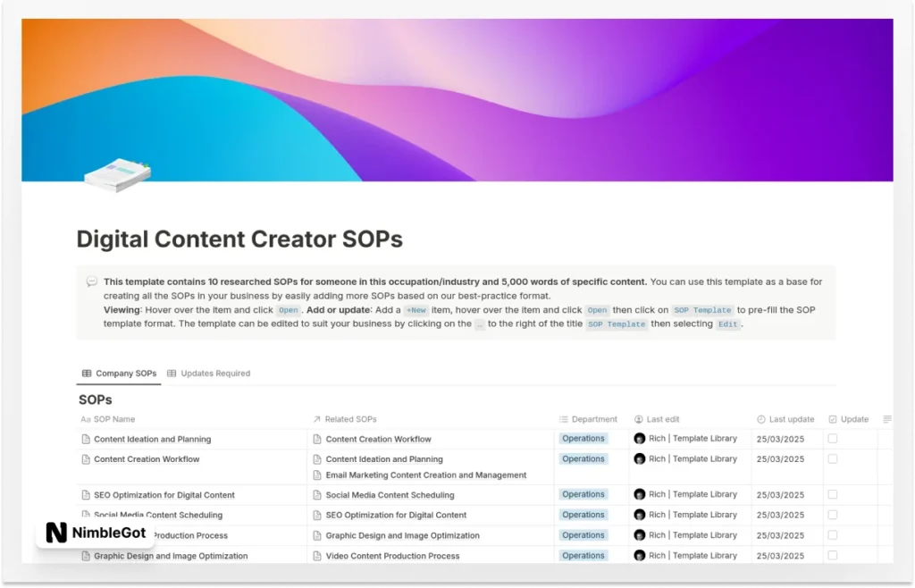
Task: Click the clock icon in the Last update header
Action: (760, 419)
